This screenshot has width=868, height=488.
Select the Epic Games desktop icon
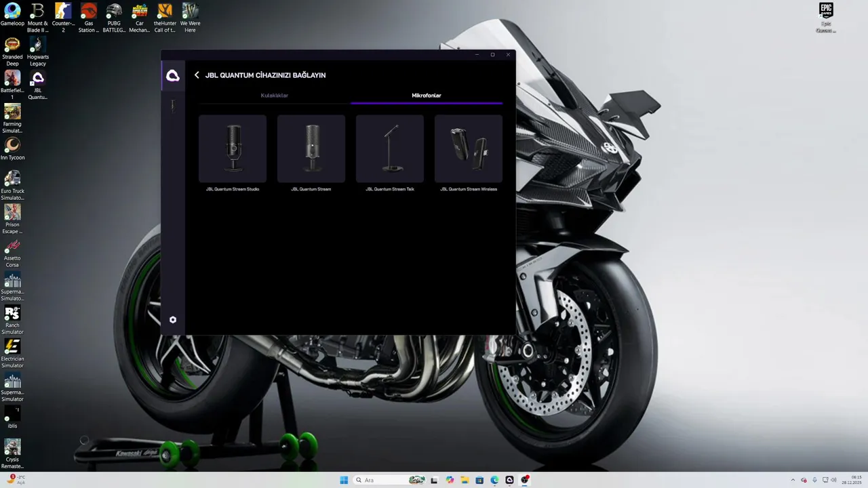coord(825,18)
